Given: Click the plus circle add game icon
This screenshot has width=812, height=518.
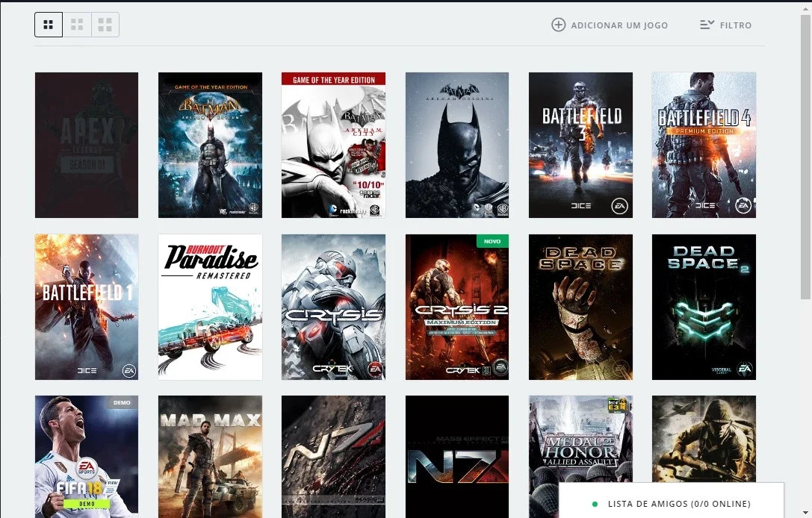Looking at the screenshot, I should pos(558,25).
